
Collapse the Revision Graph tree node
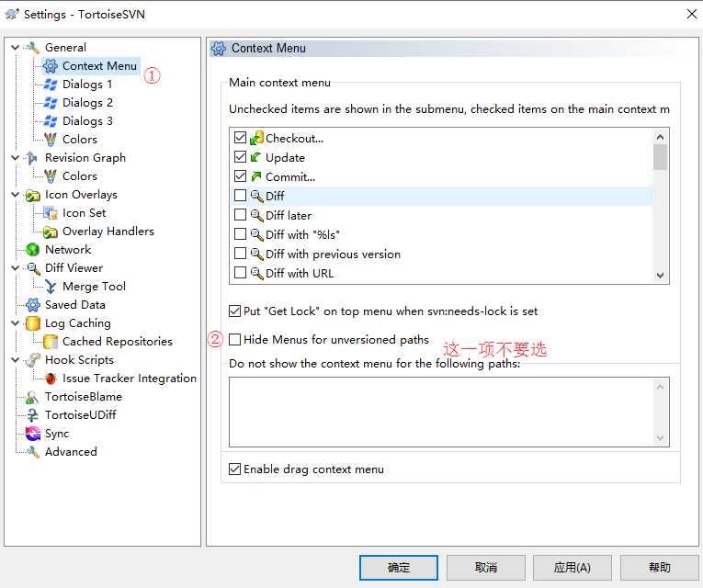click(16, 158)
